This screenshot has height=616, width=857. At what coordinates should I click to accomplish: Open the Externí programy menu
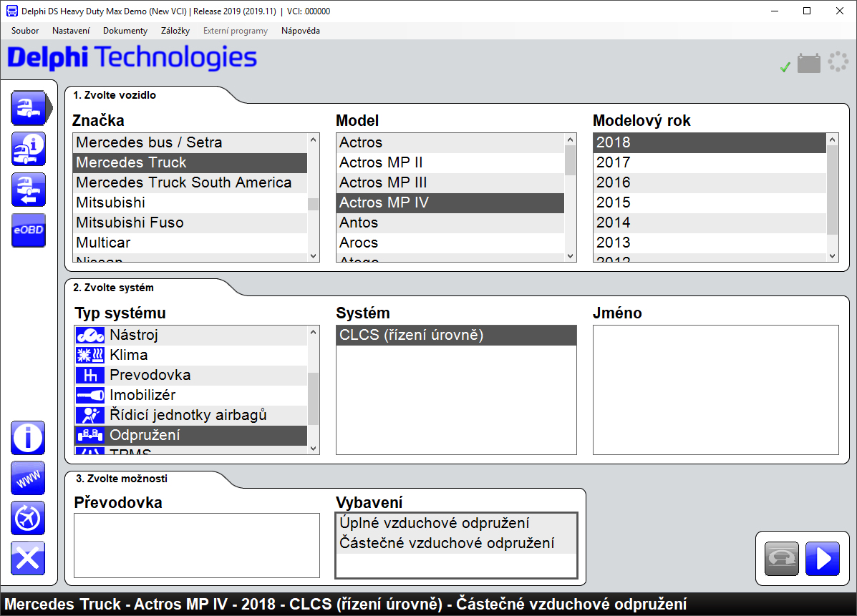pos(236,31)
